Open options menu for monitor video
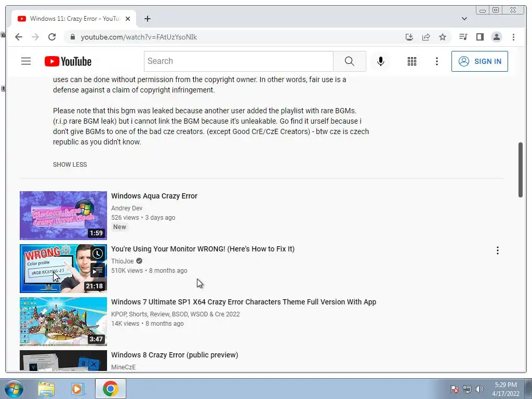532x399 pixels. pos(497,250)
